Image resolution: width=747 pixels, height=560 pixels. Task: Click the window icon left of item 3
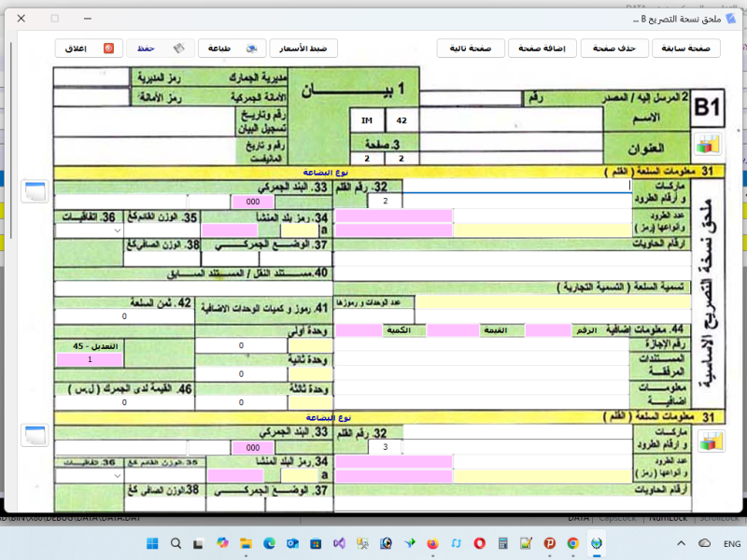pos(35,436)
